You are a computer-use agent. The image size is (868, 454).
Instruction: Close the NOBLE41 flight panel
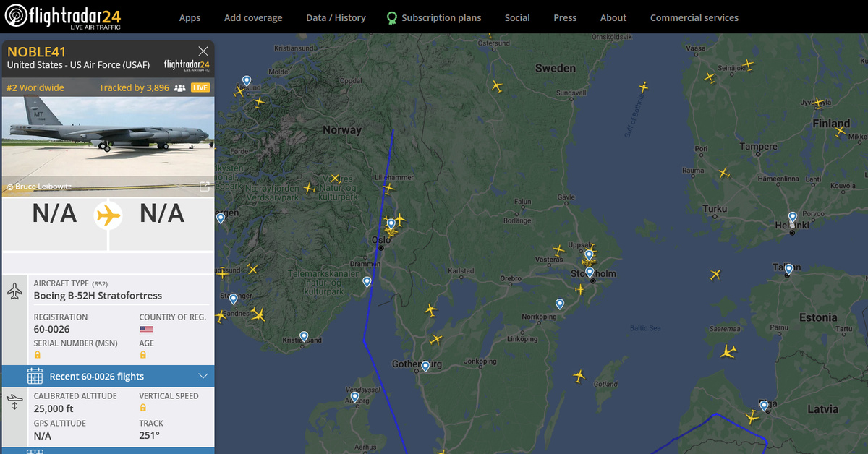(203, 51)
